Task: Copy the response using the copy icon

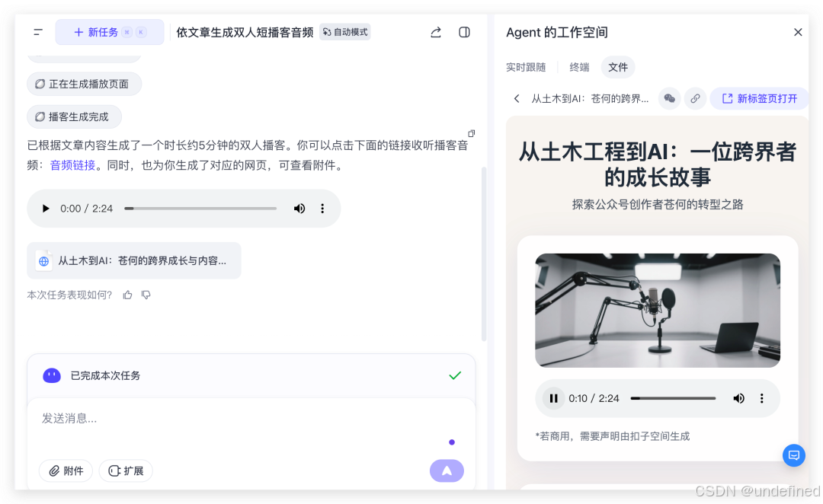Action: [x=472, y=134]
